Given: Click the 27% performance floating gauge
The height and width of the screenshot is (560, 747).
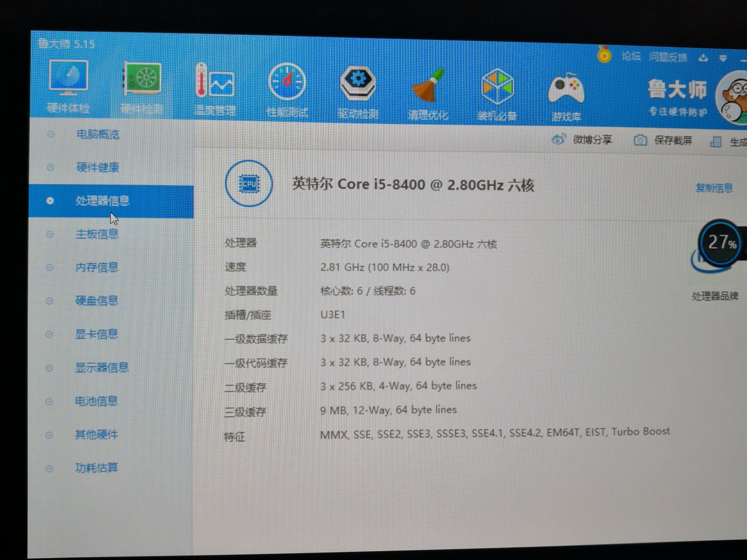Looking at the screenshot, I should (720, 243).
